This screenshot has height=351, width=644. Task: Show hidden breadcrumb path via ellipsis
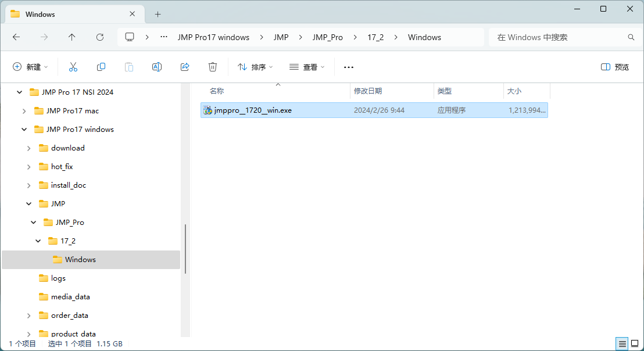pyautogui.click(x=164, y=37)
